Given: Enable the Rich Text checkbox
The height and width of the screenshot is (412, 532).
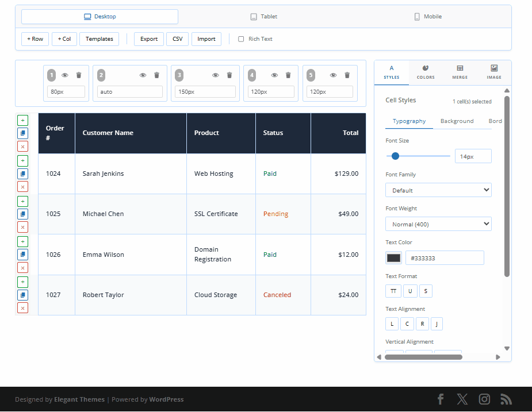Looking at the screenshot, I should (x=241, y=39).
